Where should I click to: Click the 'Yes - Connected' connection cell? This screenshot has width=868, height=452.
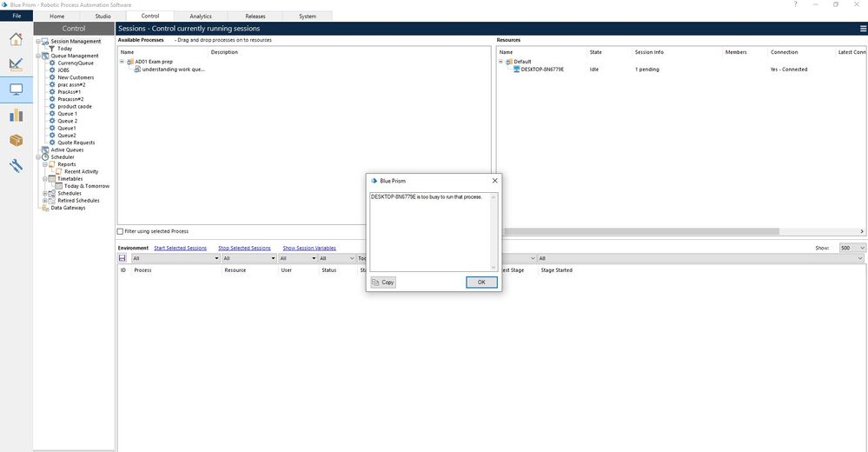[789, 70]
